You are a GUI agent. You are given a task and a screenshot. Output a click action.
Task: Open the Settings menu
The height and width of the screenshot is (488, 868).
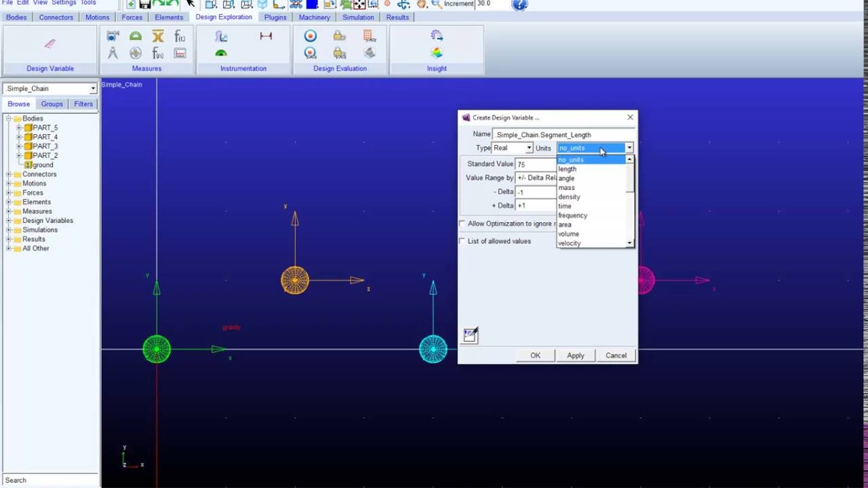pyautogui.click(x=64, y=3)
